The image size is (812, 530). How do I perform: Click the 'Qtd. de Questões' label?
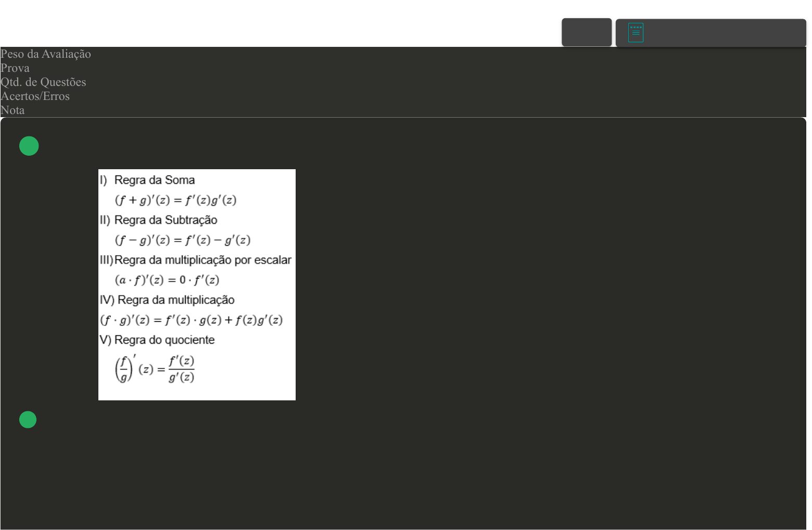tap(43, 82)
